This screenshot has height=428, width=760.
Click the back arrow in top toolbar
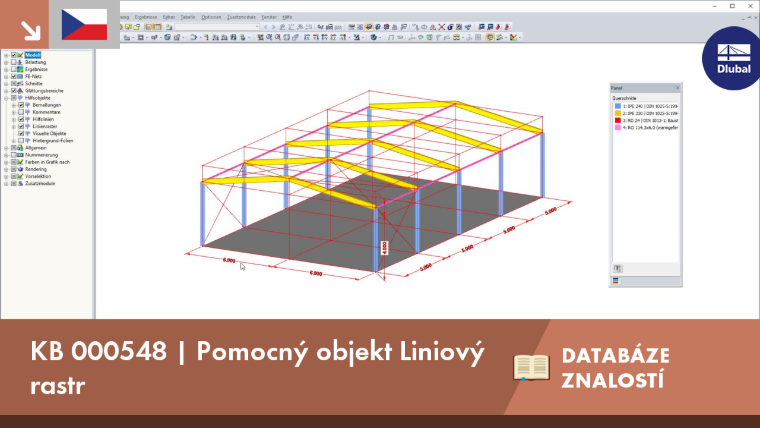pyautogui.click(x=265, y=27)
